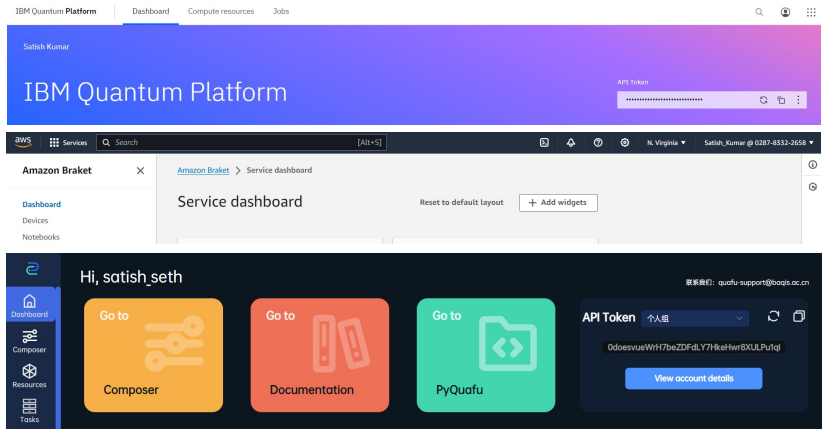Click the quafu-support email address
The width and height of the screenshot is (828, 435).
coord(764,282)
